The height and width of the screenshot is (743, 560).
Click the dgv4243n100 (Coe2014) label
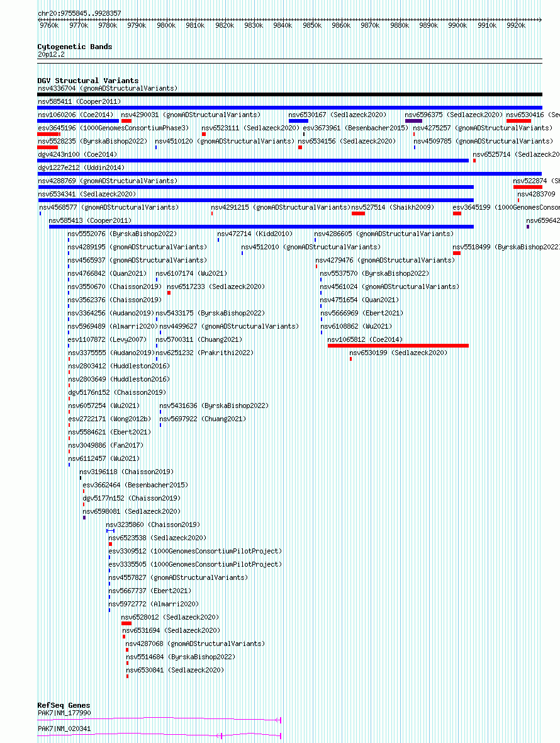(x=77, y=154)
